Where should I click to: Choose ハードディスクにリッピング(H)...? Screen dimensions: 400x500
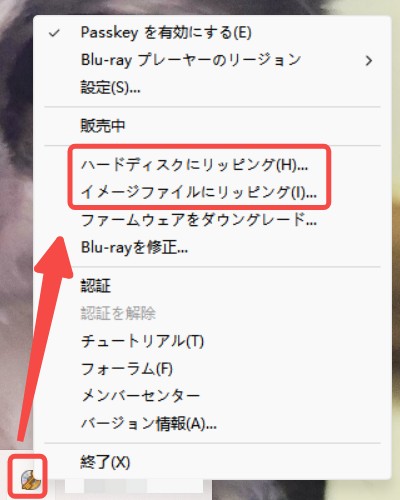coord(194,165)
